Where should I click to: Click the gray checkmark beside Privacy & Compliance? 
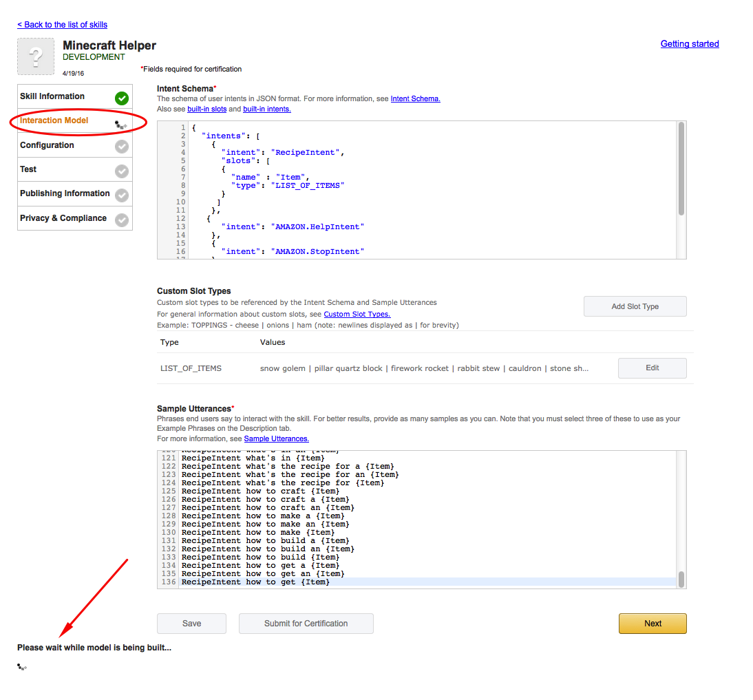click(x=122, y=220)
